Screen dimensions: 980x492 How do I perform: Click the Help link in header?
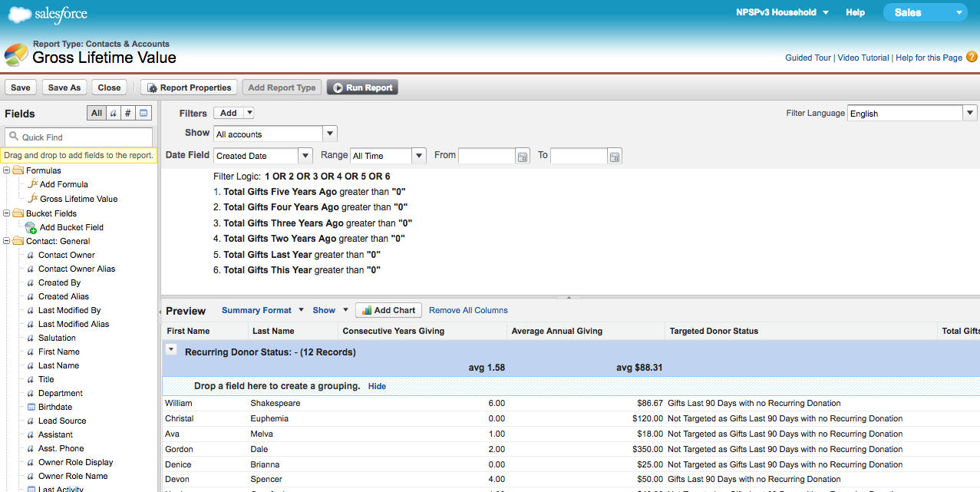(855, 12)
